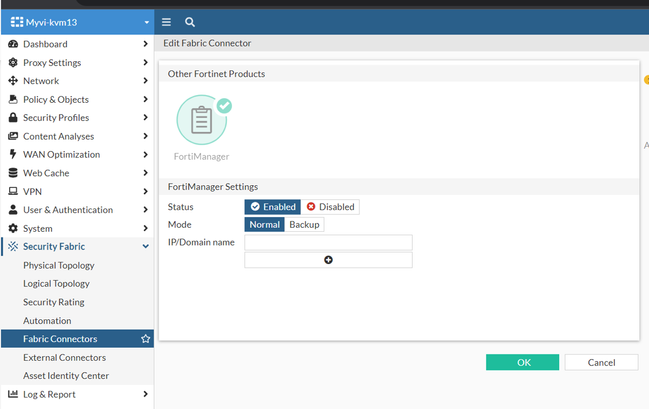Select Backup mode
Image resolution: width=649 pixels, height=409 pixels.
click(304, 224)
